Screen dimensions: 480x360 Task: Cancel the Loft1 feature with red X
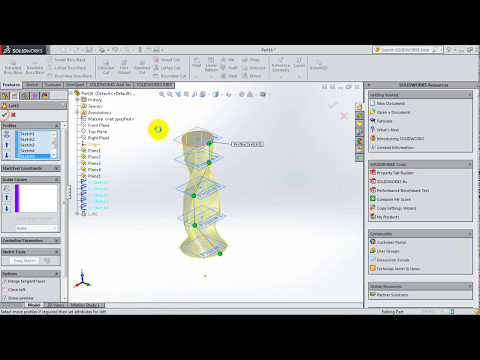click(13, 115)
